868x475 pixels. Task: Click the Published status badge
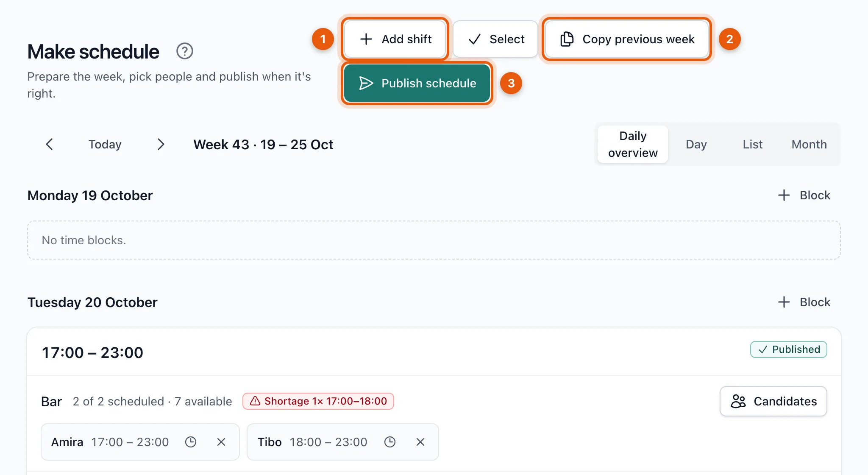[x=789, y=349]
